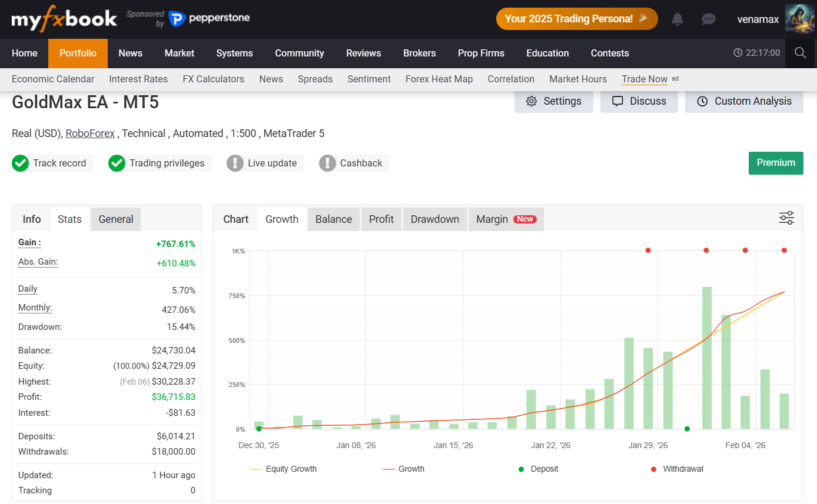Screen dimensions: 817x504
Task: Open the Brokers menu
Action: coord(420,53)
